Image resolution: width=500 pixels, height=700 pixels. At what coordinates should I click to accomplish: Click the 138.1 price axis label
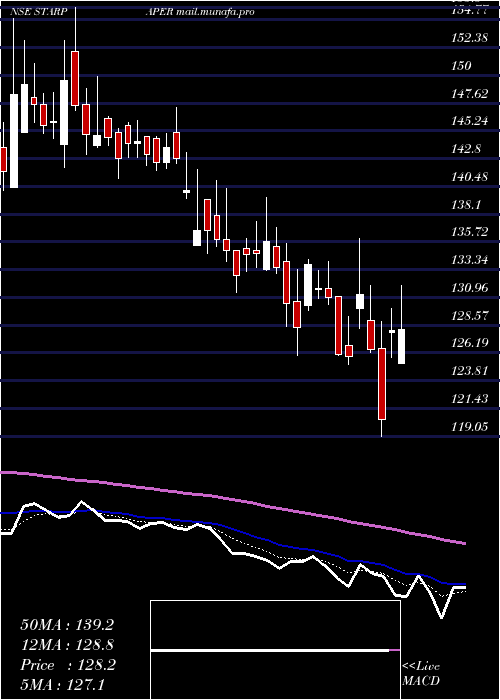(x=466, y=205)
